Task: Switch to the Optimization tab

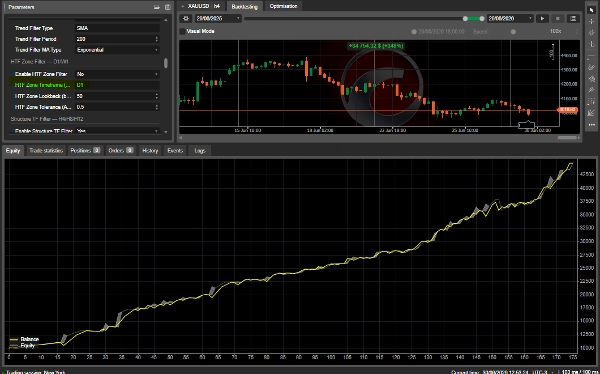Action: pos(283,6)
